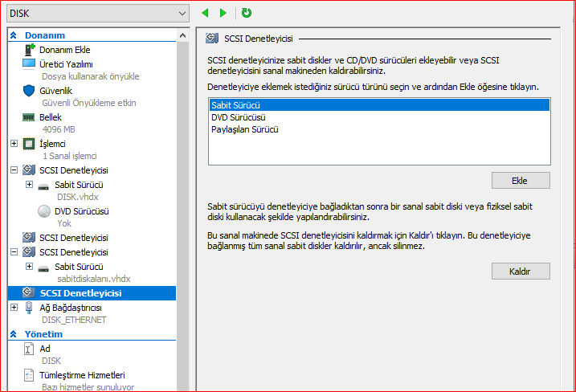Click the Dosya kullanarak önyükle text

tap(90, 76)
